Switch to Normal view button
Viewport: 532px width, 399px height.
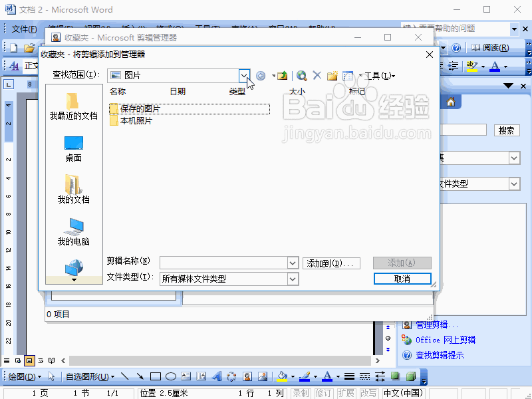point(7,360)
